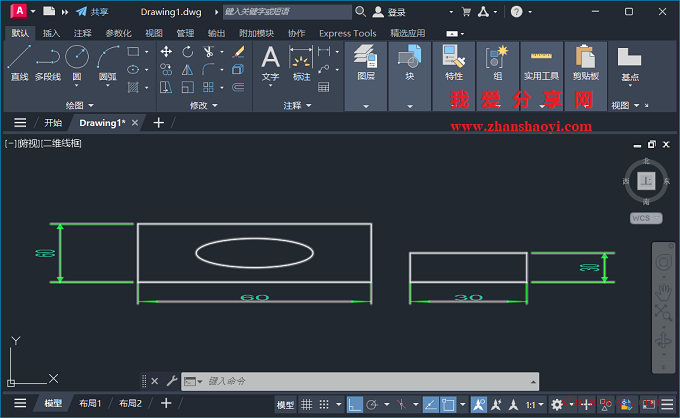
Task: Activate the Move tool
Action: tap(166, 52)
